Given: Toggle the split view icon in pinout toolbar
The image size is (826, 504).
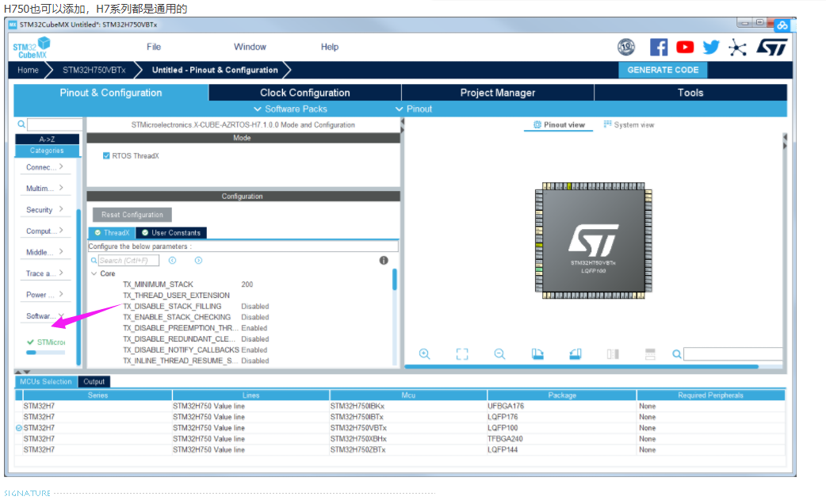Looking at the screenshot, I should [x=613, y=354].
